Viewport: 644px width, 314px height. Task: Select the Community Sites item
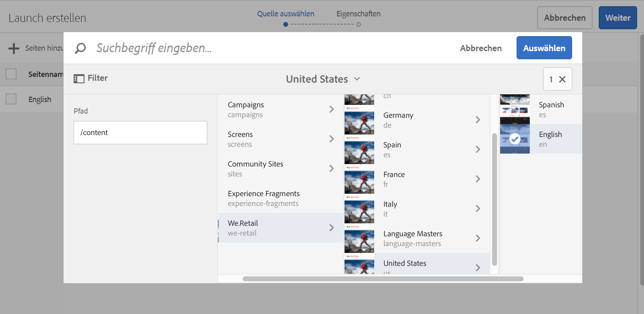point(281,169)
